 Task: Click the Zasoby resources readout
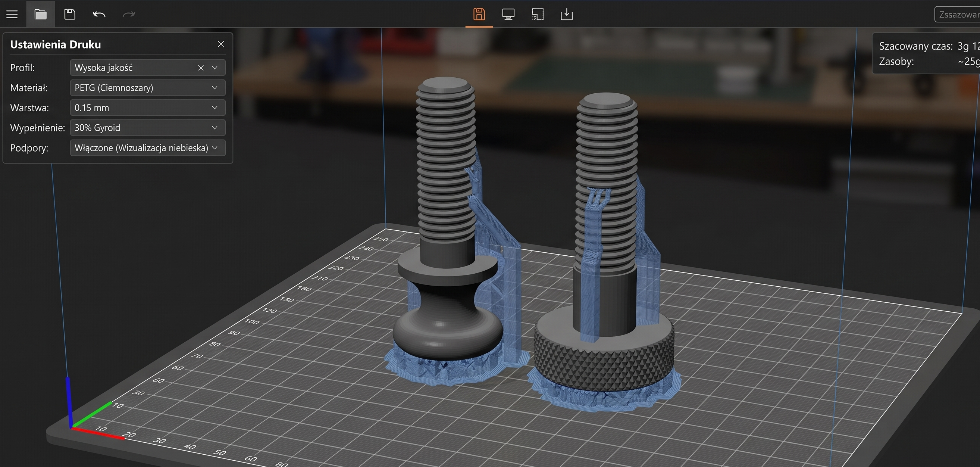929,61
